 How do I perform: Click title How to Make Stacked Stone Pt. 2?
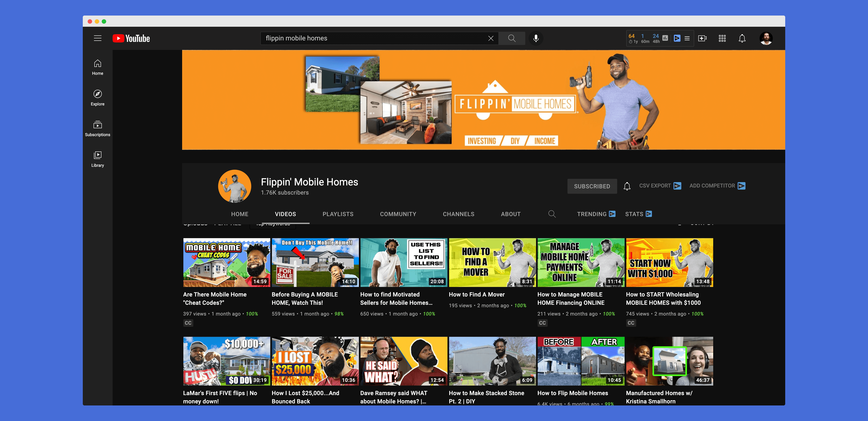486,397
